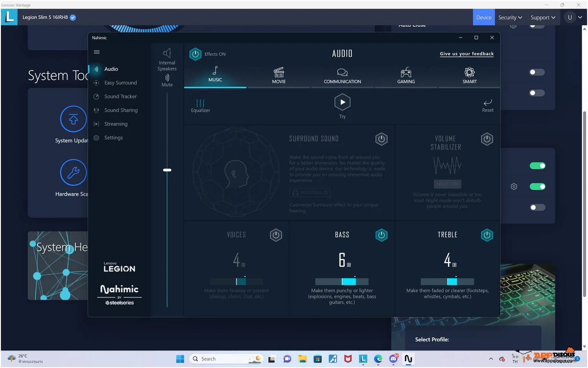Click the Legion Slim 5 16IRH8 device name
Screen dimensions: 588x368
coord(45,17)
